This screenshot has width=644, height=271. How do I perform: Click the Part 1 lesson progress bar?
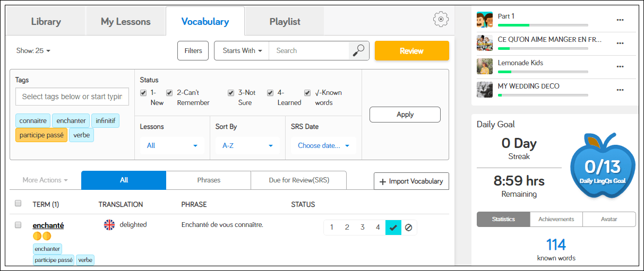click(x=543, y=25)
